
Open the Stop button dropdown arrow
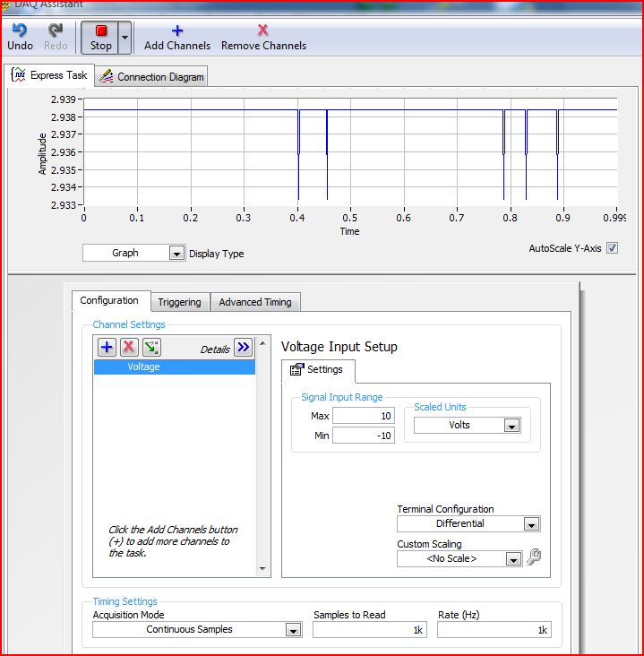pos(125,38)
